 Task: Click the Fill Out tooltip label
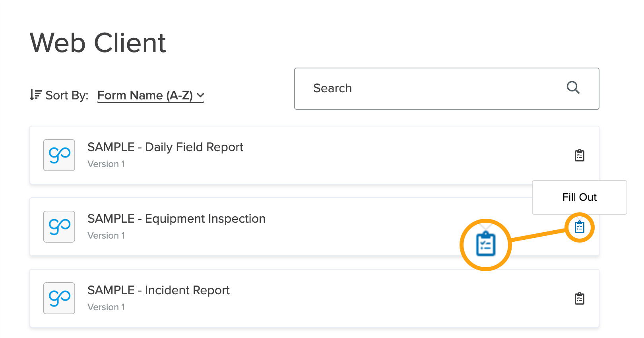click(x=579, y=197)
